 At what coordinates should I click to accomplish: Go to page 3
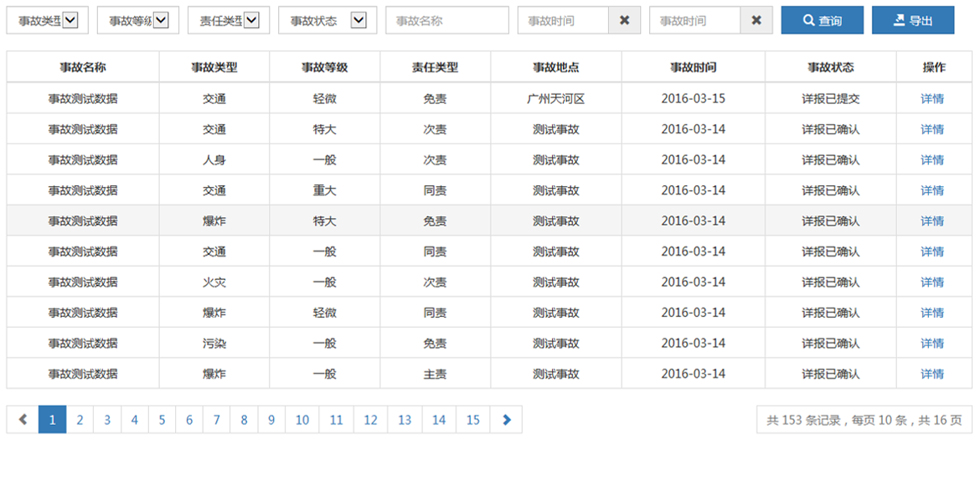click(x=107, y=419)
